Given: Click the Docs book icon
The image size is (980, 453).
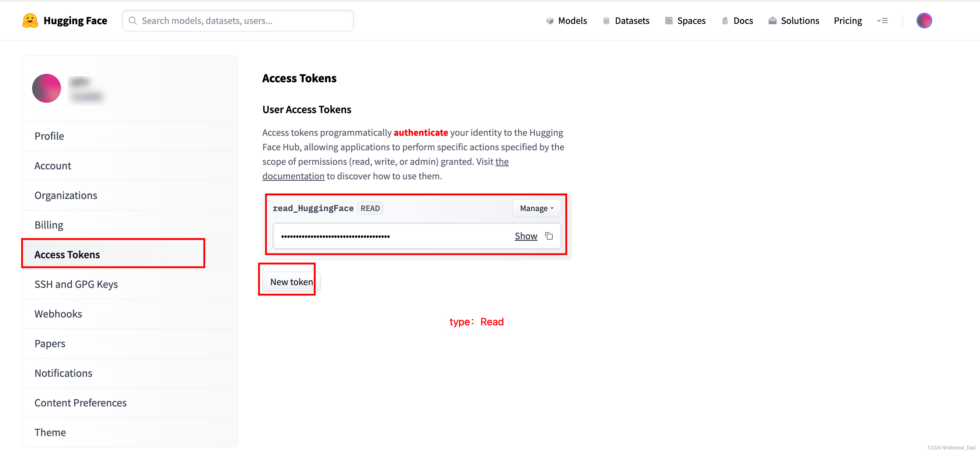Looking at the screenshot, I should [x=725, y=21].
